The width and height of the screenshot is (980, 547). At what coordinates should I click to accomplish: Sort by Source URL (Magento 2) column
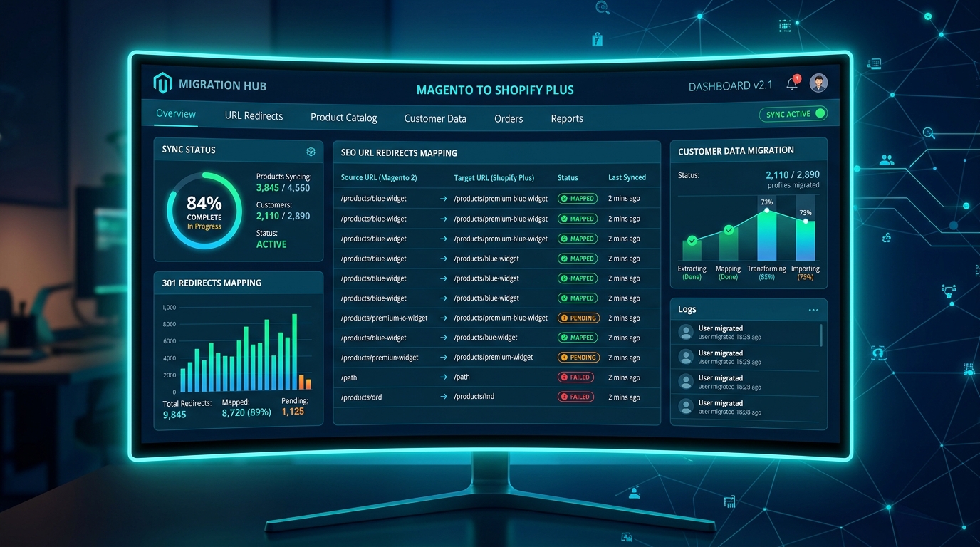(379, 177)
